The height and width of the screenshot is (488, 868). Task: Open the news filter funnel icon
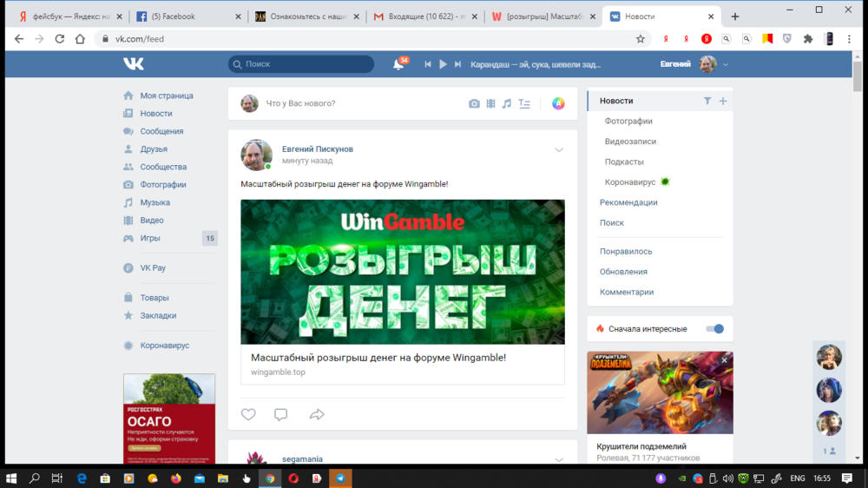coord(707,101)
